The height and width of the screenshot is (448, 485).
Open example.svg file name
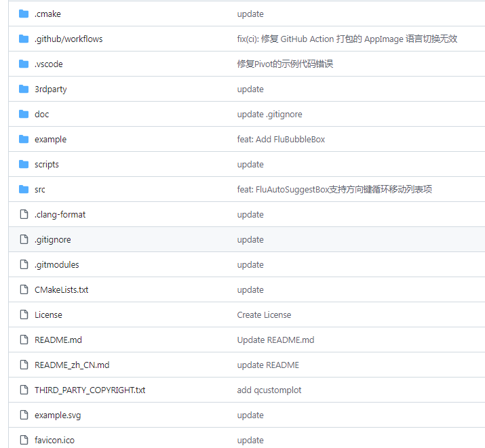[58, 415]
